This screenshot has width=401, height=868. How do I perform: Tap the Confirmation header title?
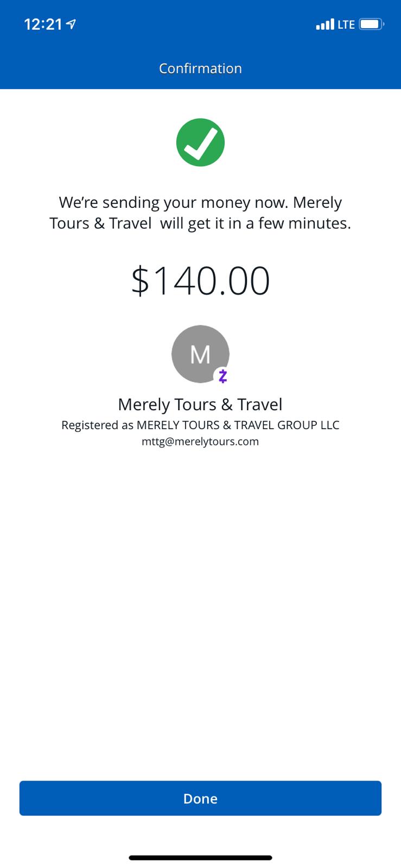(200, 68)
